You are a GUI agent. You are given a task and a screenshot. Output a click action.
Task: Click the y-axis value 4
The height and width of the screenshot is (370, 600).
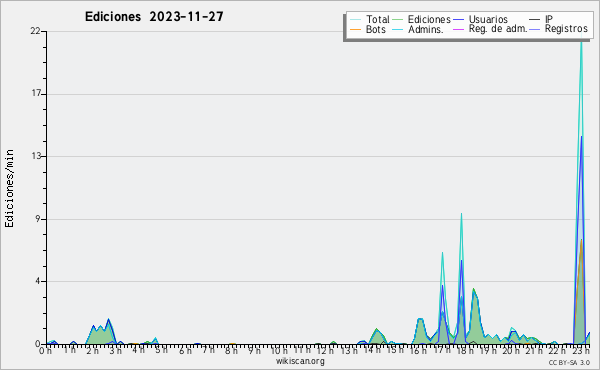coord(38,281)
